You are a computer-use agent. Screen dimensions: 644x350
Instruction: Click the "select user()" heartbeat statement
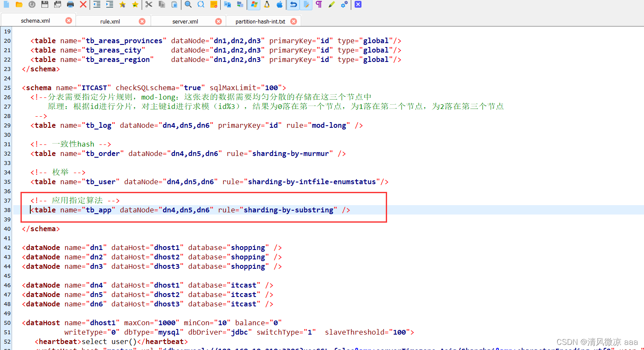click(109, 341)
